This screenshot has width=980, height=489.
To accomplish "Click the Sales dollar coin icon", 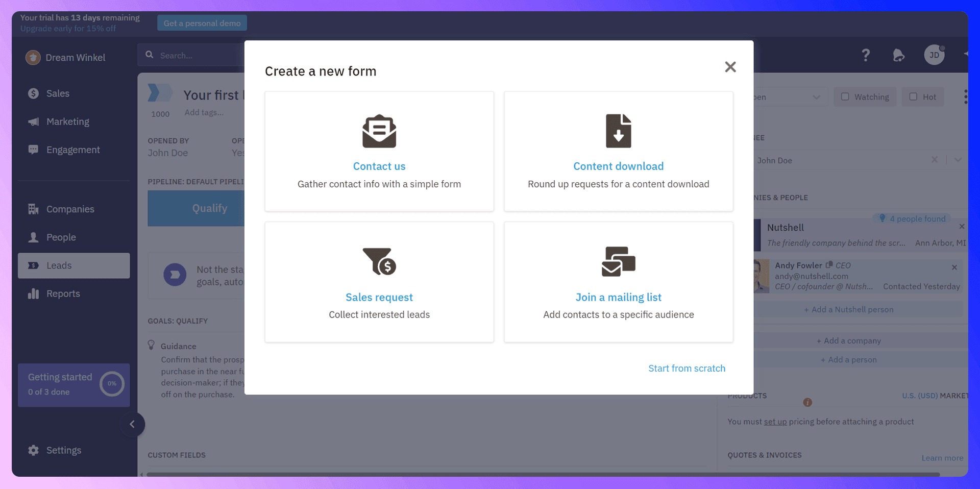I will point(33,93).
